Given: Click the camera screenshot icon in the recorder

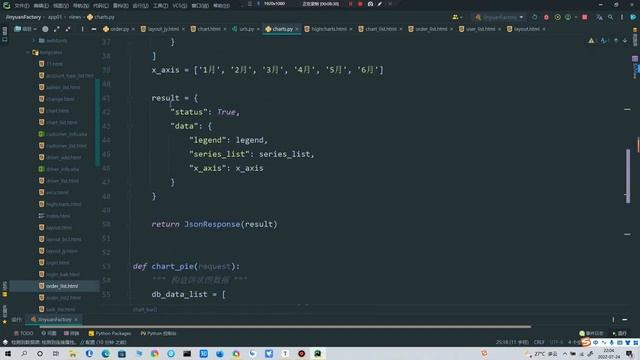Looking at the screenshot, I should tap(370, 4).
